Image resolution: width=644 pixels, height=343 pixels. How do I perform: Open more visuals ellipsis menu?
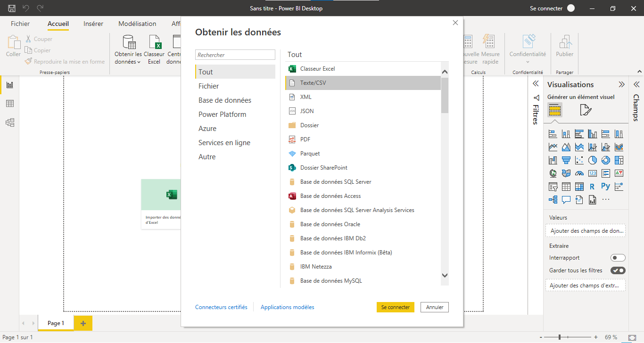606,200
